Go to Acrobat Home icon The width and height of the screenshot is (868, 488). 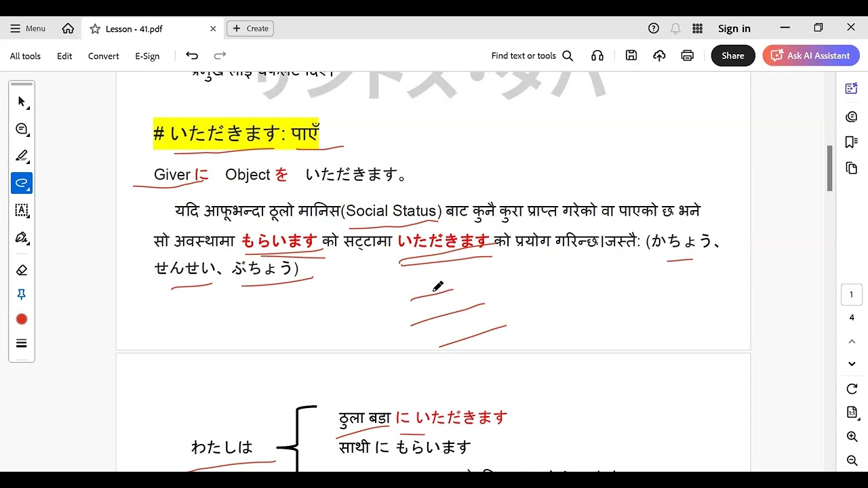coord(68,28)
